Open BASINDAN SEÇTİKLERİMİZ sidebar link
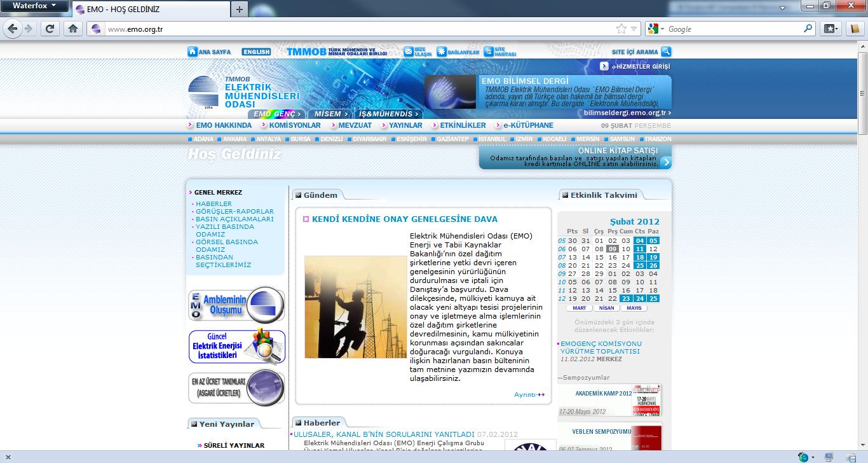Image resolution: width=868 pixels, height=463 pixels. tap(223, 261)
